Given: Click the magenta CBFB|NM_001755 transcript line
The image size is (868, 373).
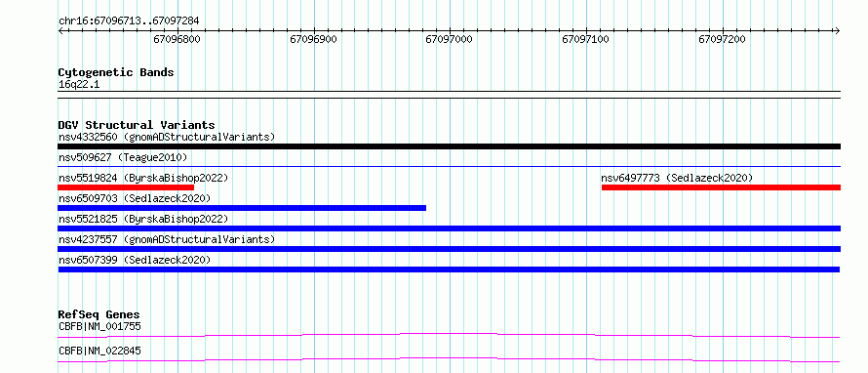Looking at the screenshot, I should click(449, 335).
